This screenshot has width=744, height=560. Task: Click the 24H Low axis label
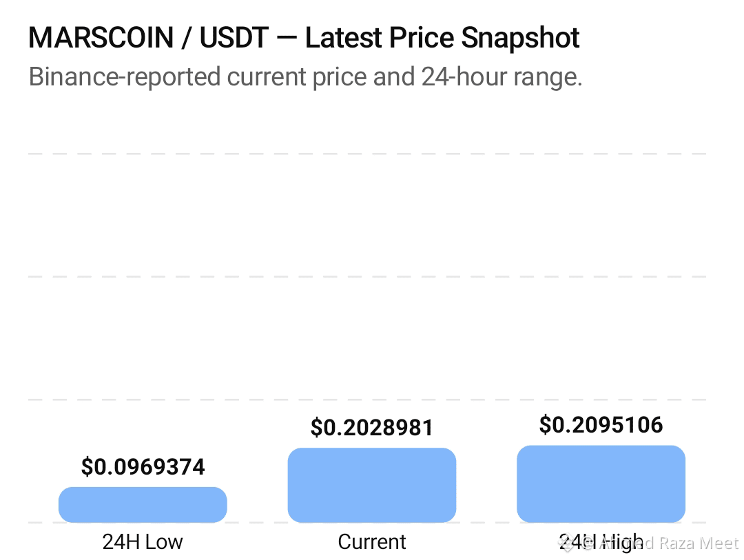pos(143,541)
